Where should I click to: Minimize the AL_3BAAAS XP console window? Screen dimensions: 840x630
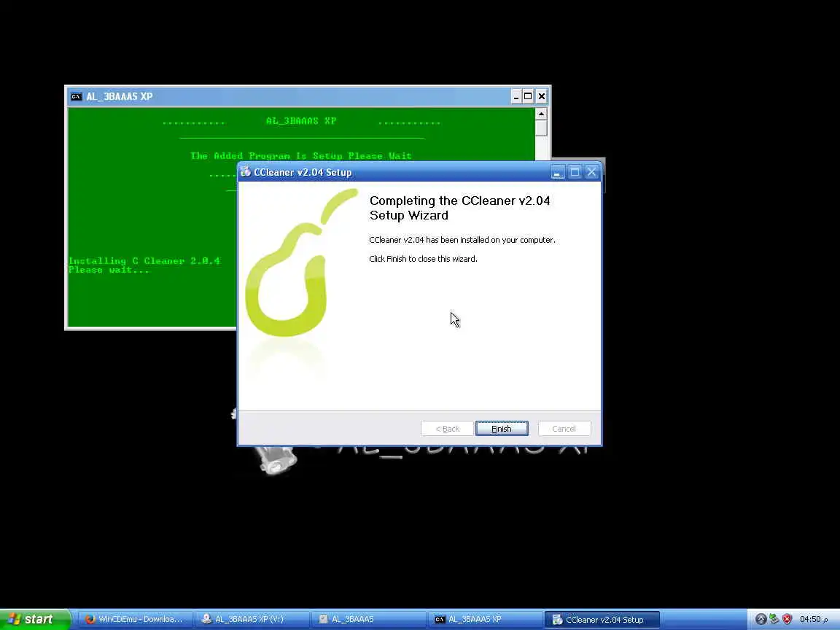(516, 96)
